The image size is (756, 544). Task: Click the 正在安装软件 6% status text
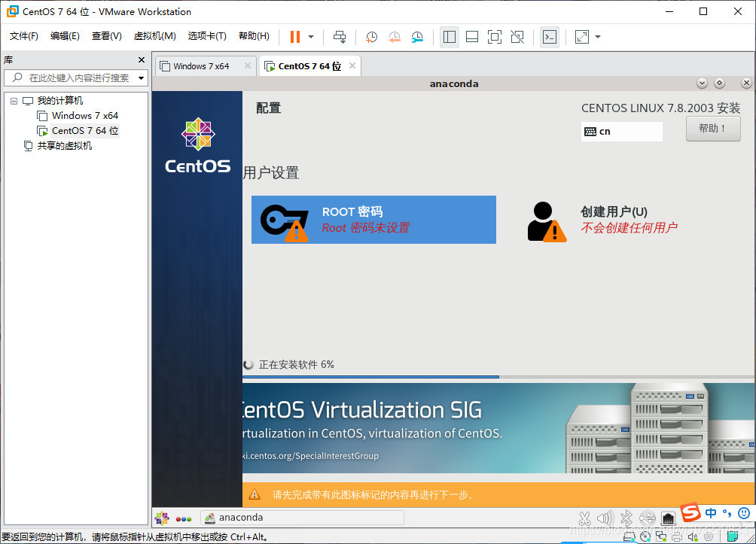click(296, 365)
